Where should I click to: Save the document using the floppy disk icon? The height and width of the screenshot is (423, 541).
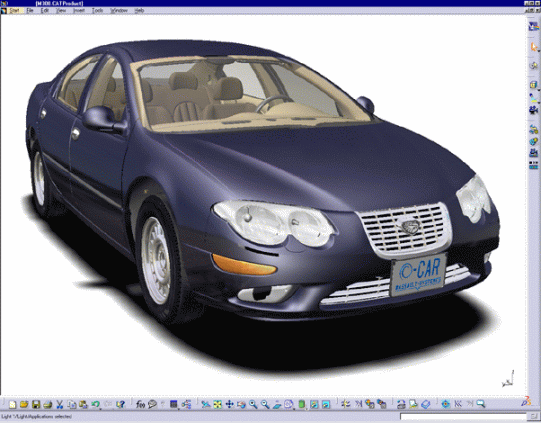click(36, 404)
